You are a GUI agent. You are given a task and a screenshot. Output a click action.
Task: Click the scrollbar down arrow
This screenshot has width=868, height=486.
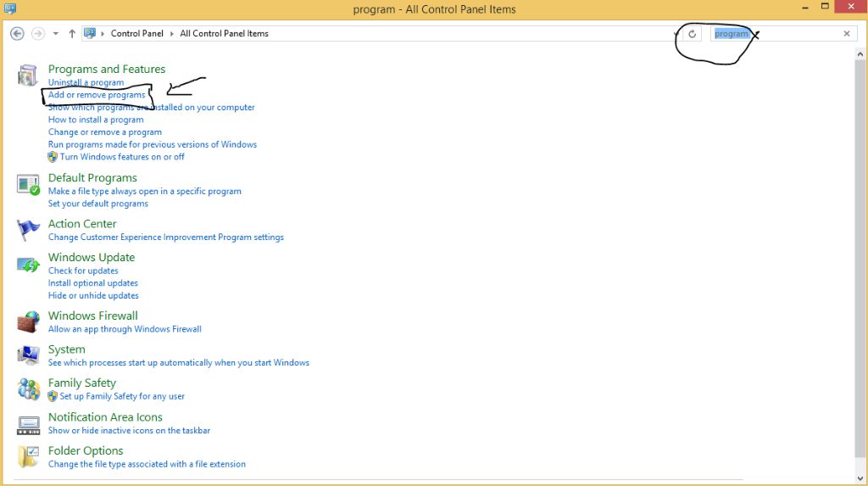point(860,478)
